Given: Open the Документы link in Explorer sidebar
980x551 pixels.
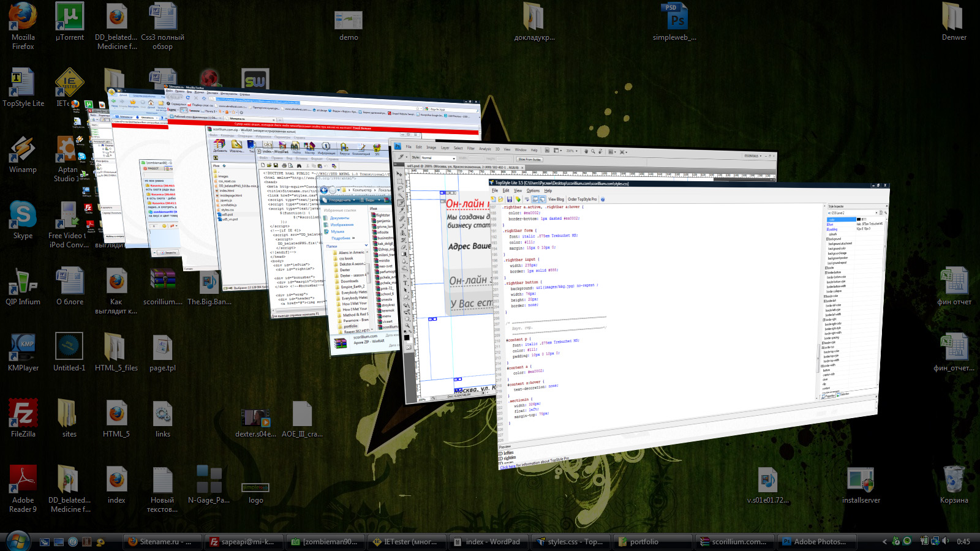Looking at the screenshot, I should coord(339,218).
